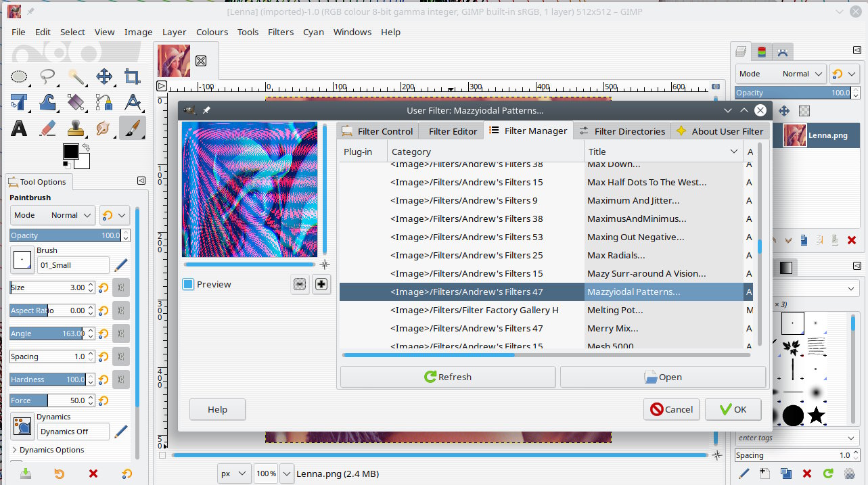868x485 pixels.
Task: Select the Paths tool
Action: click(104, 102)
